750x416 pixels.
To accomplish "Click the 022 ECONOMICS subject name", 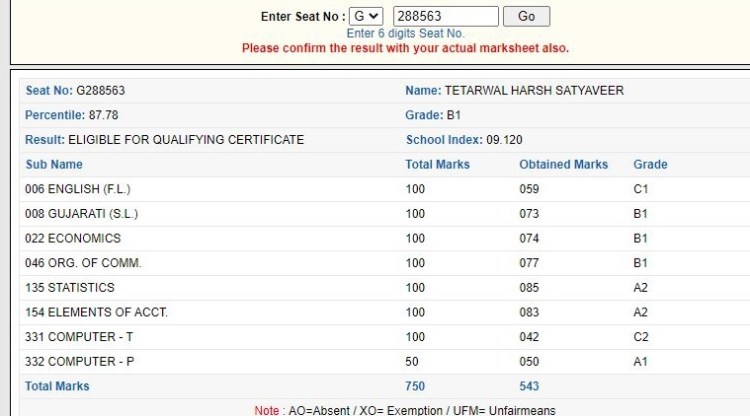I will pos(73,238).
